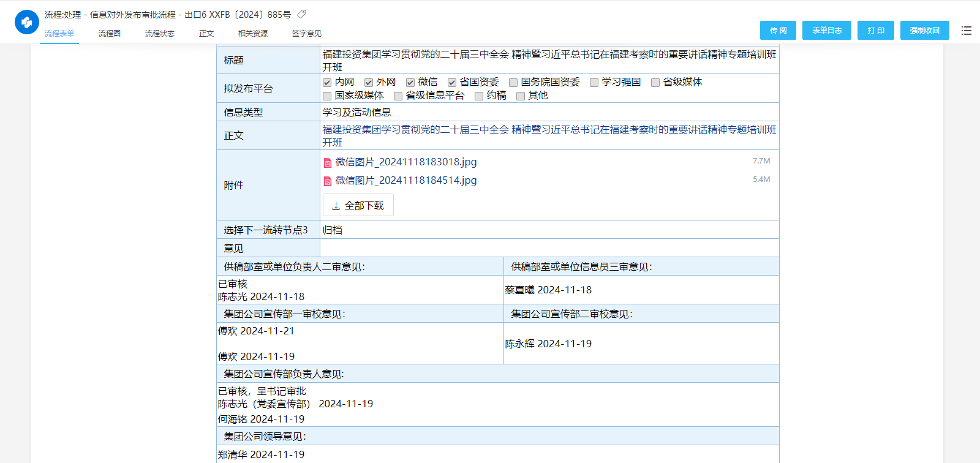Open the 表单日志 button
The width and height of the screenshot is (980, 463).
coord(826,31)
